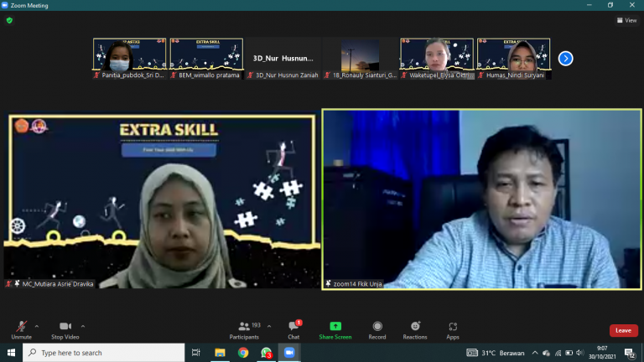The height and width of the screenshot is (362, 644).
Task: Open the Chat panel
Action: click(293, 328)
